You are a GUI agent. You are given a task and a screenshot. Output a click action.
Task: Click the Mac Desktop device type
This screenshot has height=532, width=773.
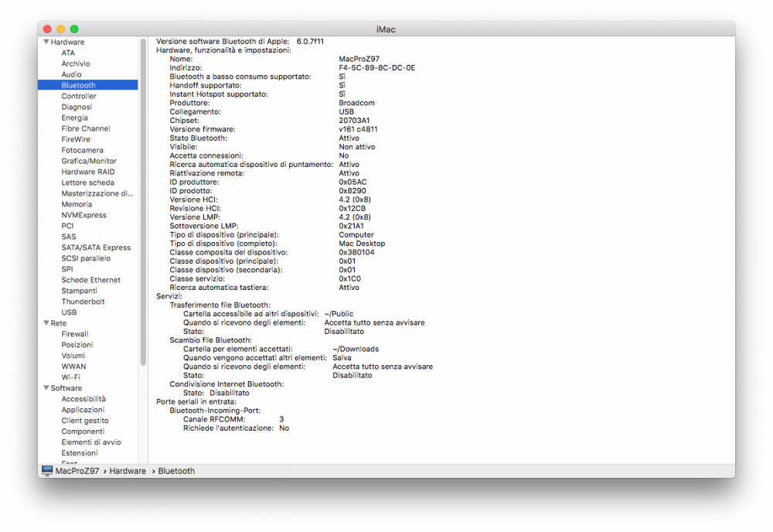pyautogui.click(x=362, y=244)
